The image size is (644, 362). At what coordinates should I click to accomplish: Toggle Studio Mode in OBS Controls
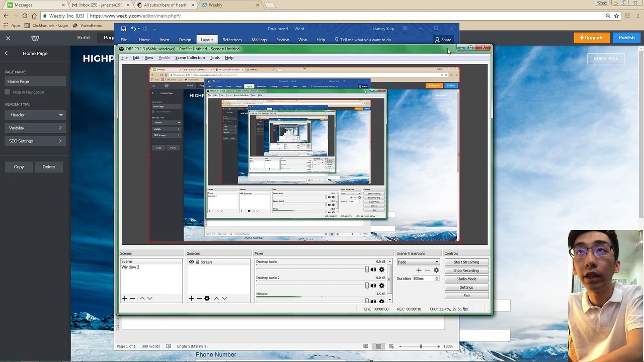[x=466, y=279]
